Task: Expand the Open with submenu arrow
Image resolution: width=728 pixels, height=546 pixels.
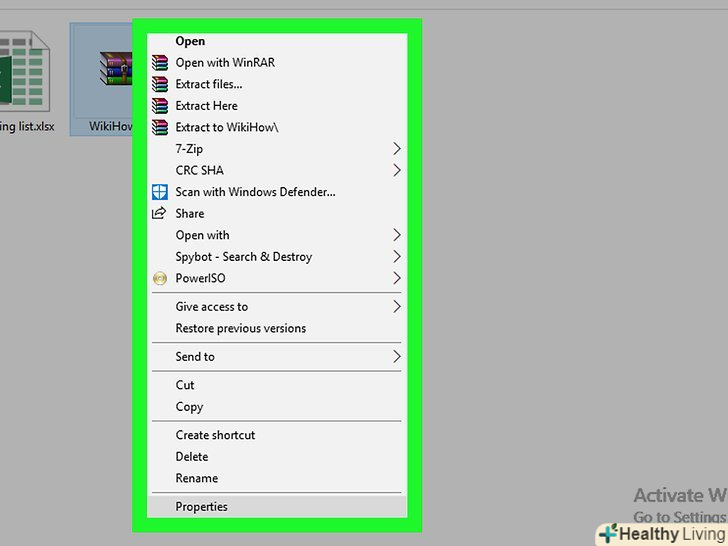Action: pos(396,235)
